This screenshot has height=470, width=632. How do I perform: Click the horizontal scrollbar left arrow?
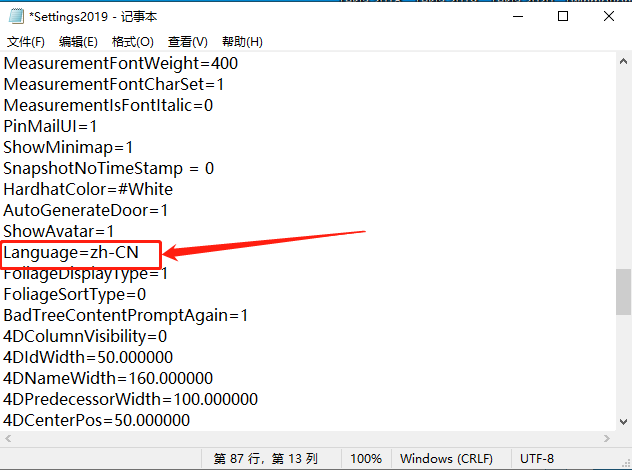point(8,438)
